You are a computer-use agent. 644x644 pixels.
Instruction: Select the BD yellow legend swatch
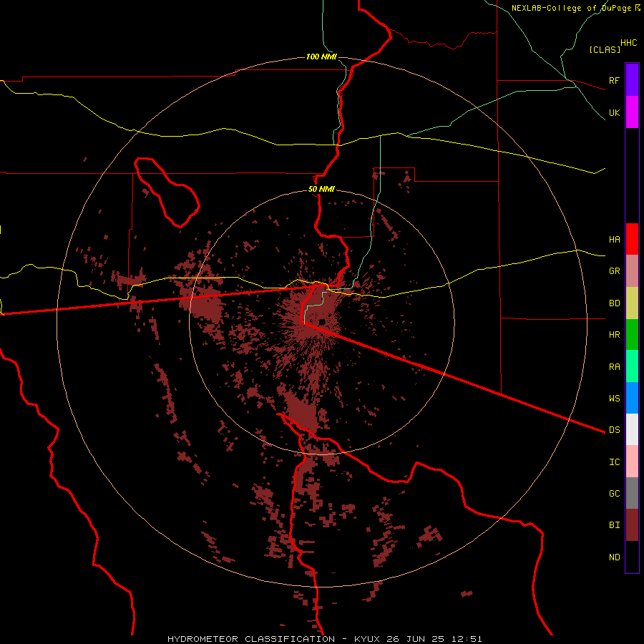coord(632,303)
